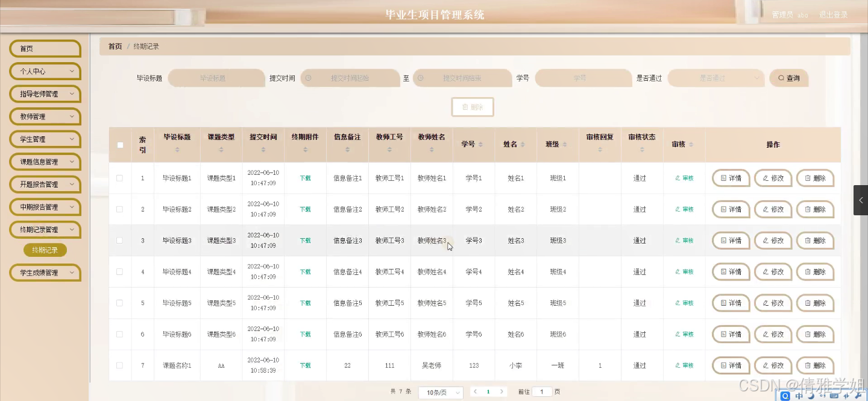Open the 个人中心 sidebar menu

point(45,71)
